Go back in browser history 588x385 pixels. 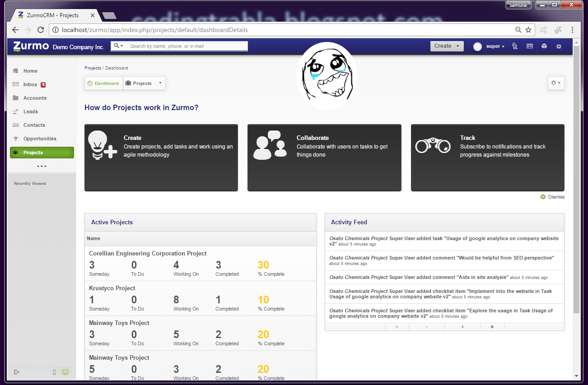click(x=15, y=30)
